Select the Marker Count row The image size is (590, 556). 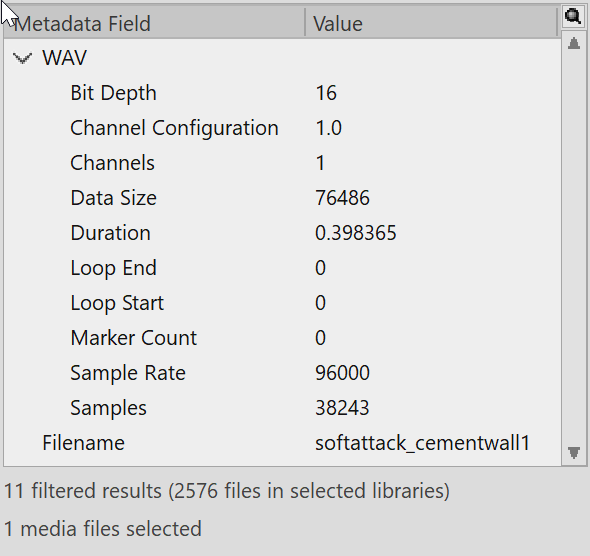tap(282, 338)
